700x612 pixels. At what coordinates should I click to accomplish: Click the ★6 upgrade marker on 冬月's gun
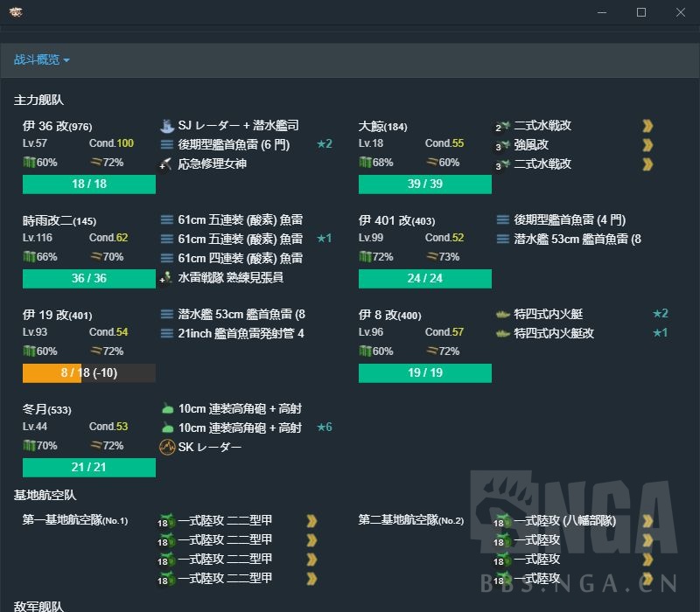tap(325, 427)
